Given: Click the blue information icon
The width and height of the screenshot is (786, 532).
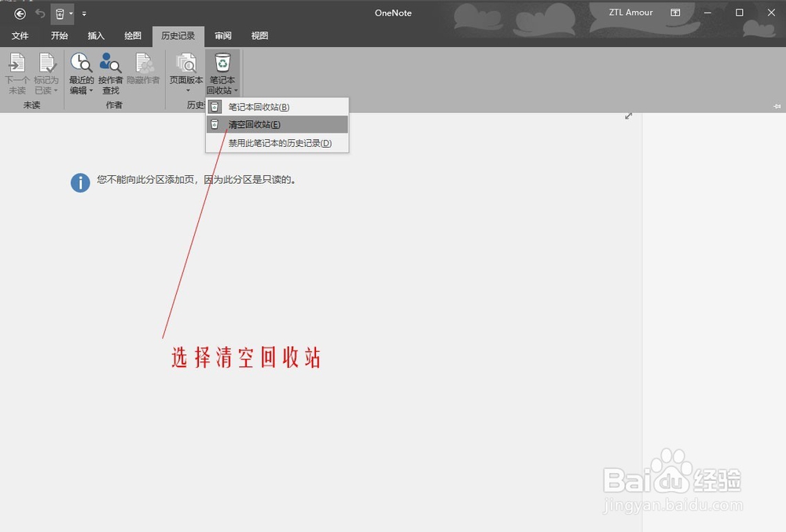Looking at the screenshot, I should coord(80,183).
